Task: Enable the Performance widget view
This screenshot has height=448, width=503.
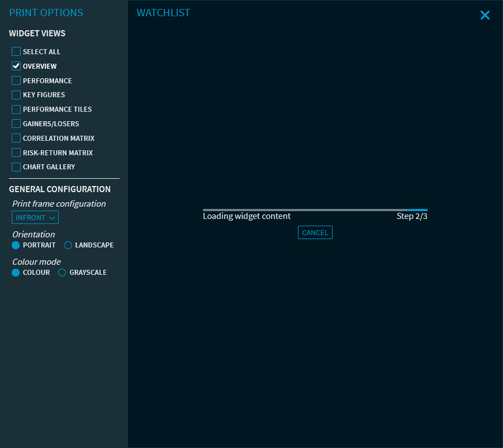Action: click(x=16, y=81)
